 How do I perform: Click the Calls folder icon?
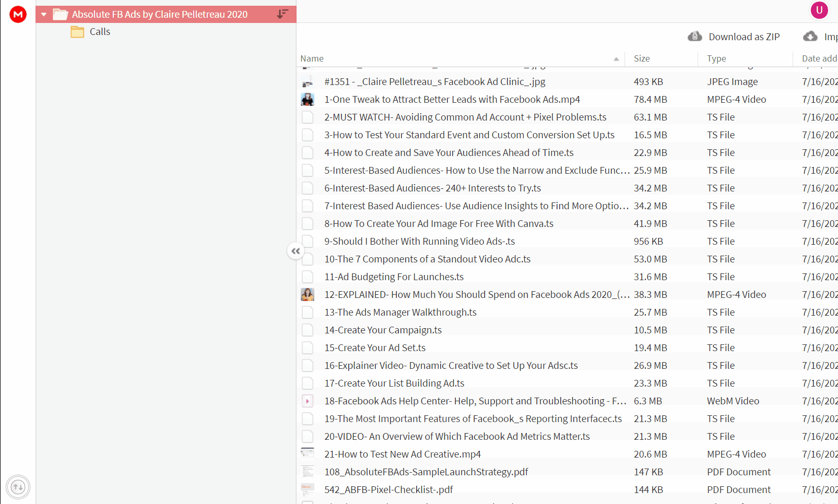click(x=77, y=32)
